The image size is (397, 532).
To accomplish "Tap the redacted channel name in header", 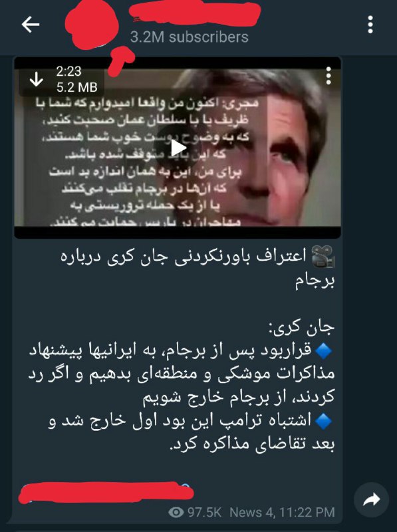I will point(195,14).
